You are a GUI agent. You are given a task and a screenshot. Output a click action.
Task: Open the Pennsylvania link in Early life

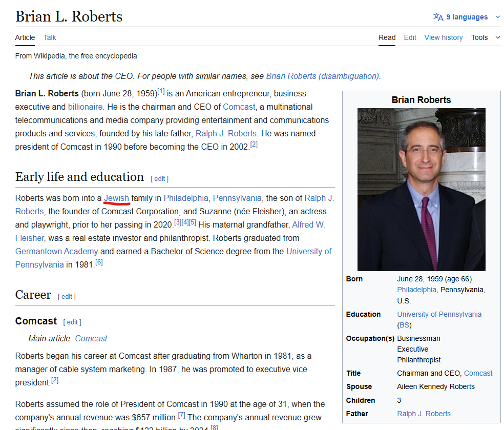click(237, 198)
